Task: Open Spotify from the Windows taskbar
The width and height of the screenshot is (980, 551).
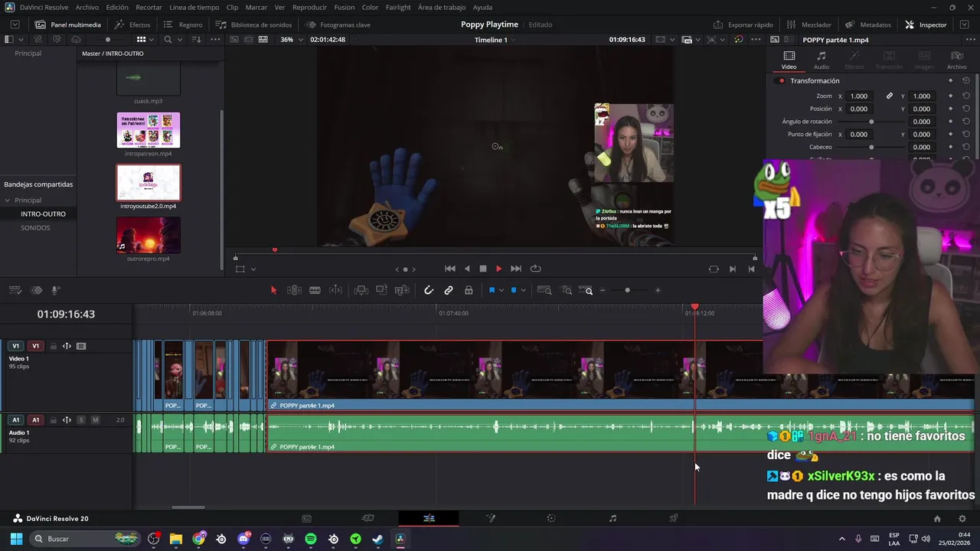Action: [x=311, y=539]
